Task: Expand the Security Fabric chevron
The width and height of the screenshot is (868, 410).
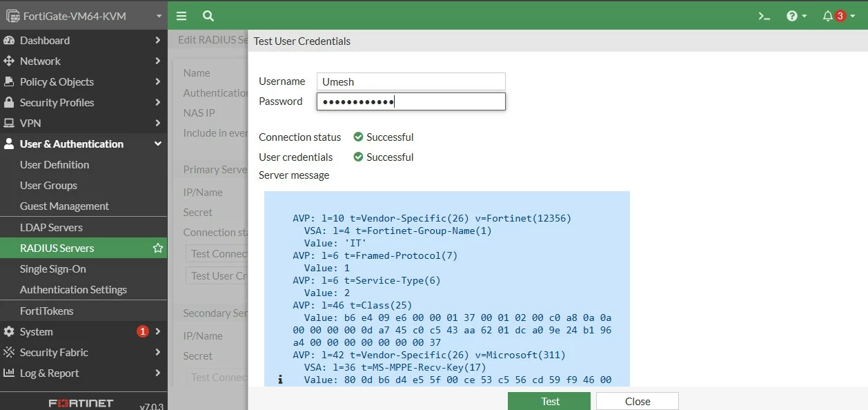Action: [x=158, y=352]
